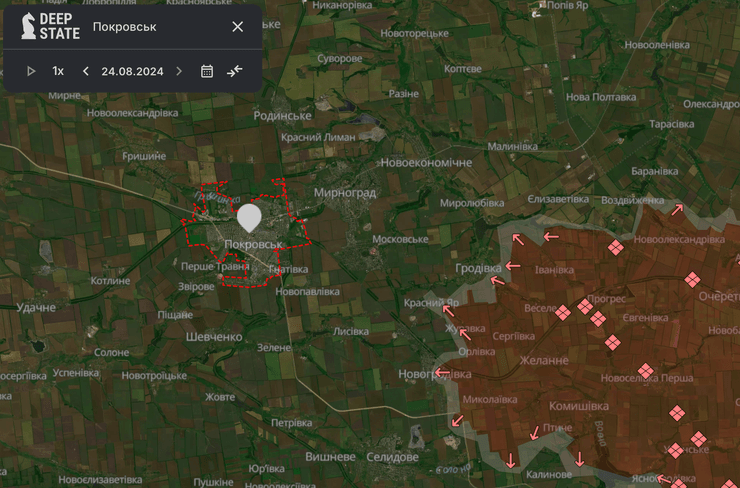Go to the previous date

(x=86, y=71)
